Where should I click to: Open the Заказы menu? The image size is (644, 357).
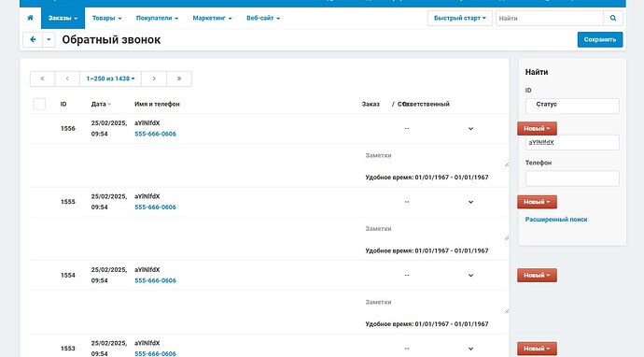[x=63, y=18]
